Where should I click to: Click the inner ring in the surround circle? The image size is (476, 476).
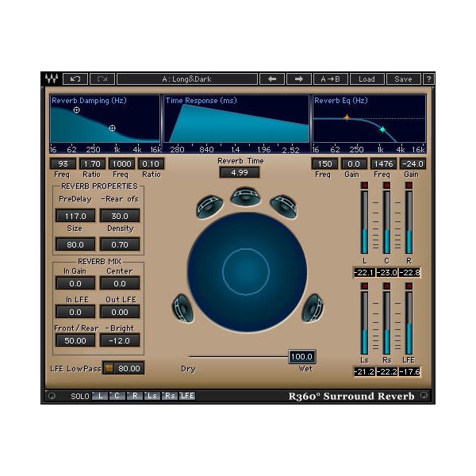coord(246,271)
